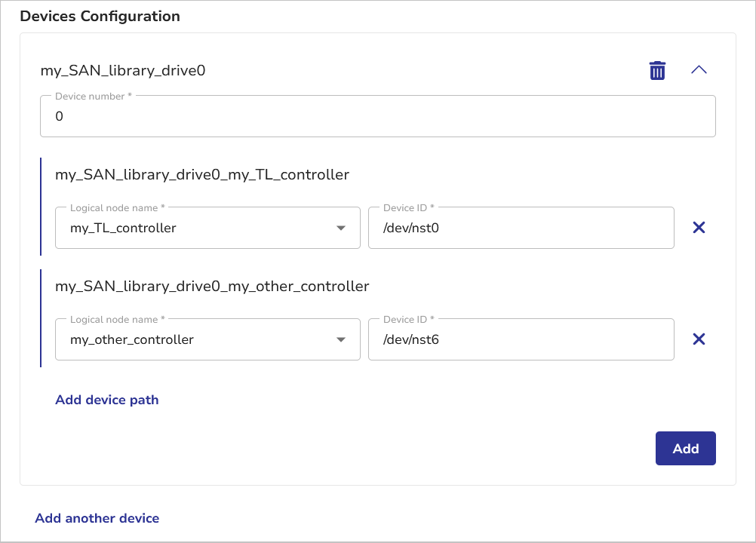Click the my_SAN_library_drive0_my_other_controller heading

pyautogui.click(x=212, y=287)
